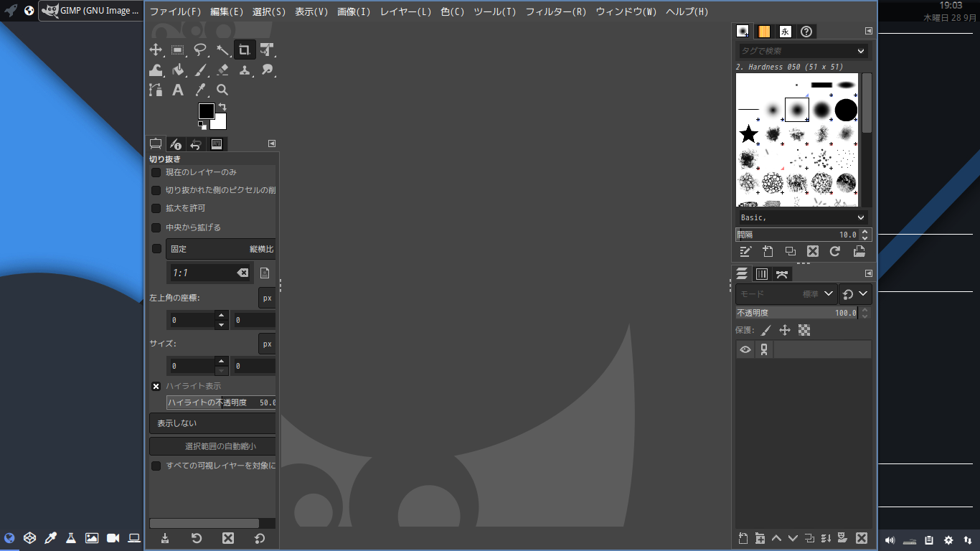Image resolution: width=980 pixels, height=551 pixels.
Task: Toggle the 切り抜かれた側のピクセルの削 checkbox
Action: tap(156, 190)
